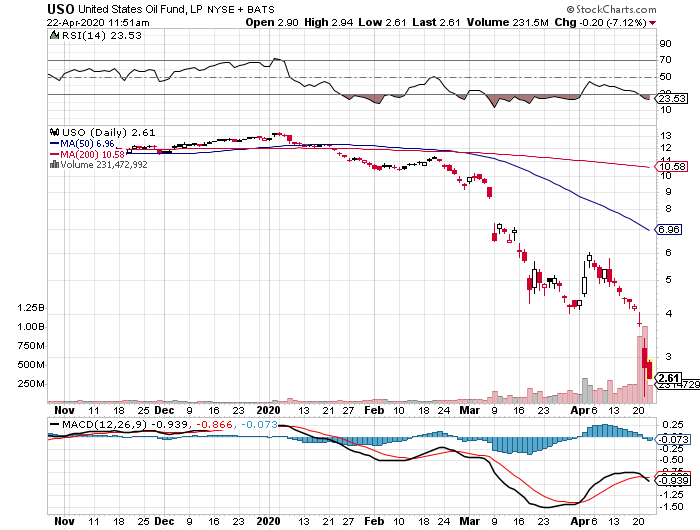Click the 500M volume axis label
The height and width of the screenshot is (530, 700).
point(31,365)
